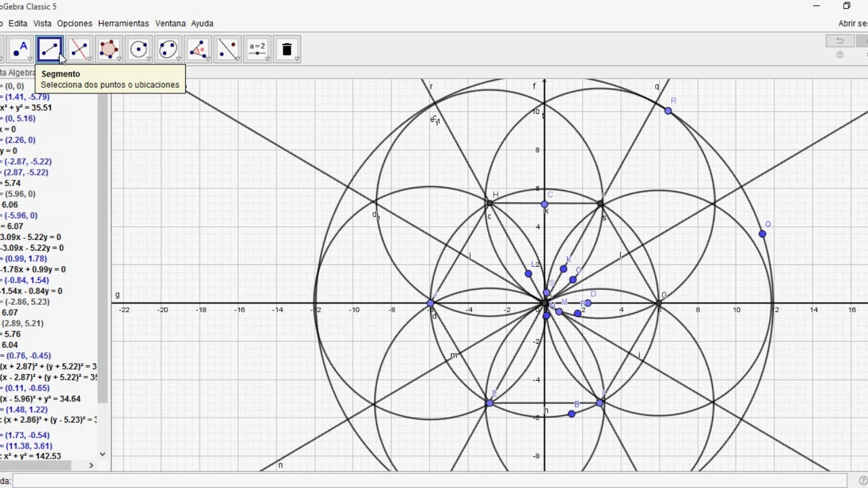Open the Ayuda menu
The width and height of the screenshot is (868, 488).
202,23
